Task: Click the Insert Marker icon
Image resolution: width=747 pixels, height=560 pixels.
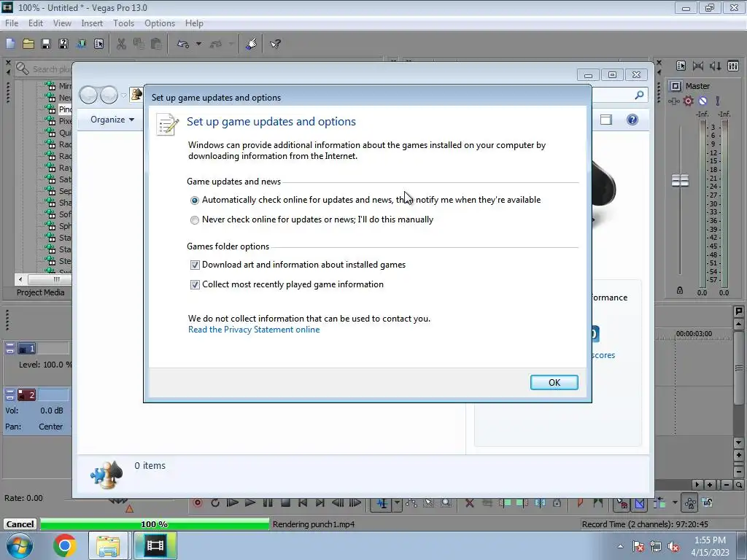Action: tap(580, 503)
